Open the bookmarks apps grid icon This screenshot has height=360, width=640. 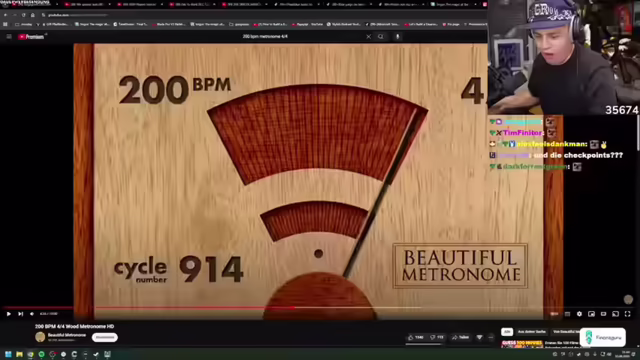click(x=5, y=24)
